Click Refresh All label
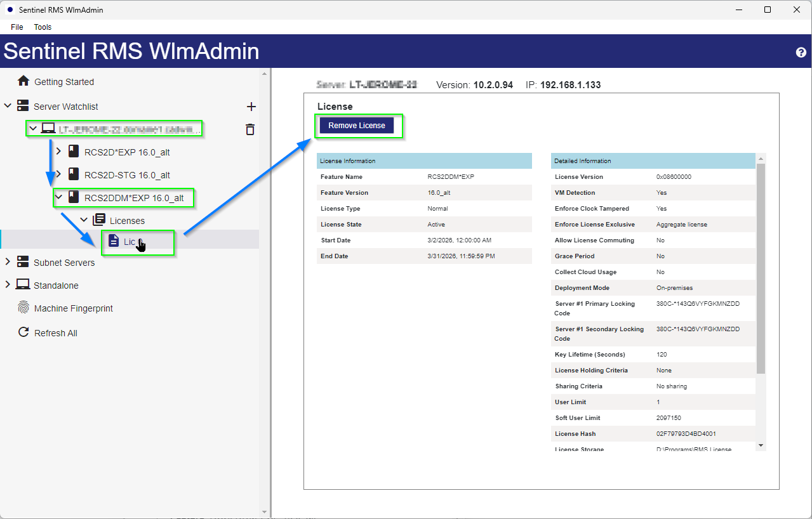Image resolution: width=812 pixels, height=519 pixels. pos(56,333)
